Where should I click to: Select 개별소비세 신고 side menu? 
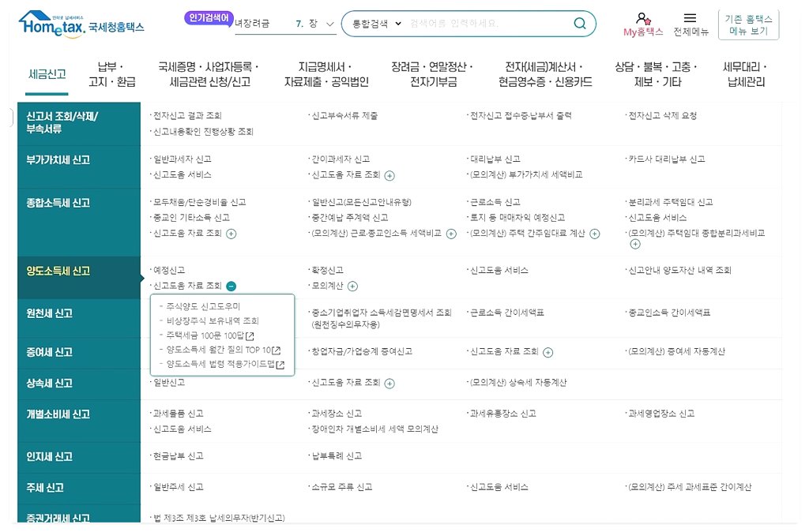pos(79,421)
